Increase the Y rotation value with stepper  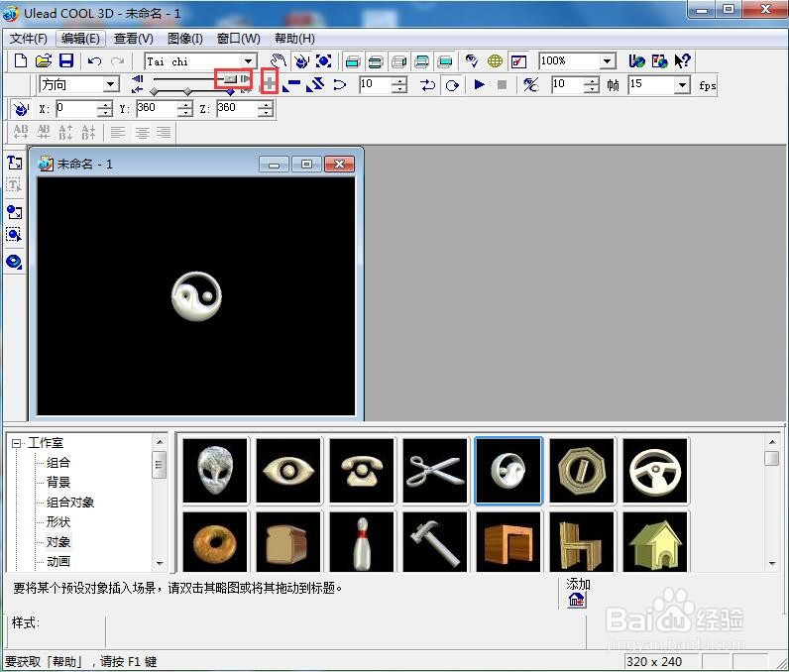(x=185, y=105)
